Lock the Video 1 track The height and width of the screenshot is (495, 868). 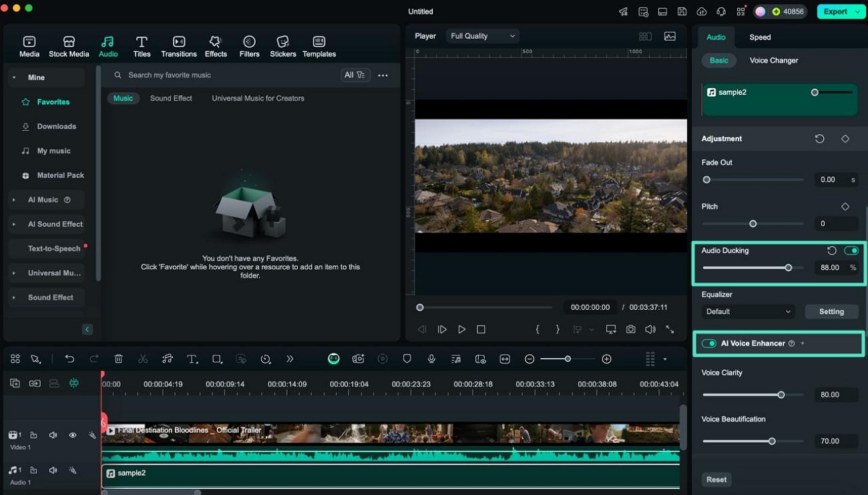click(x=33, y=435)
